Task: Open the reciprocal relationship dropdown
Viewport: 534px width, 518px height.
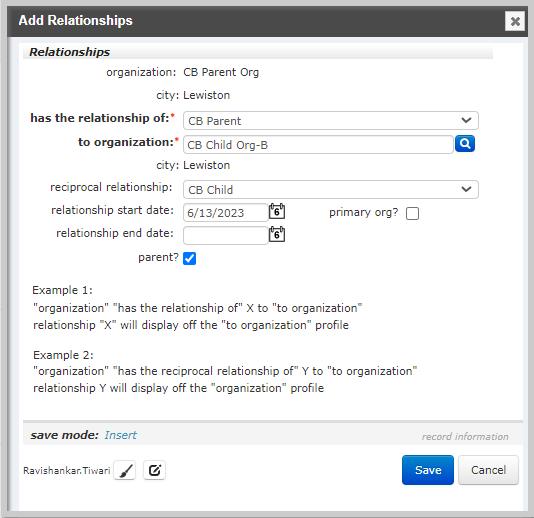Action: coord(331,189)
